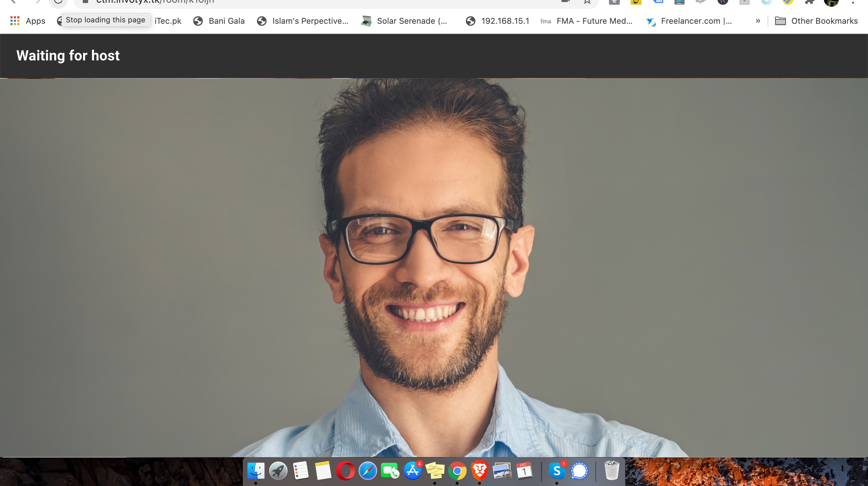Open FMA - Future Med bookmark
This screenshot has height=486, width=868.
click(587, 21)
